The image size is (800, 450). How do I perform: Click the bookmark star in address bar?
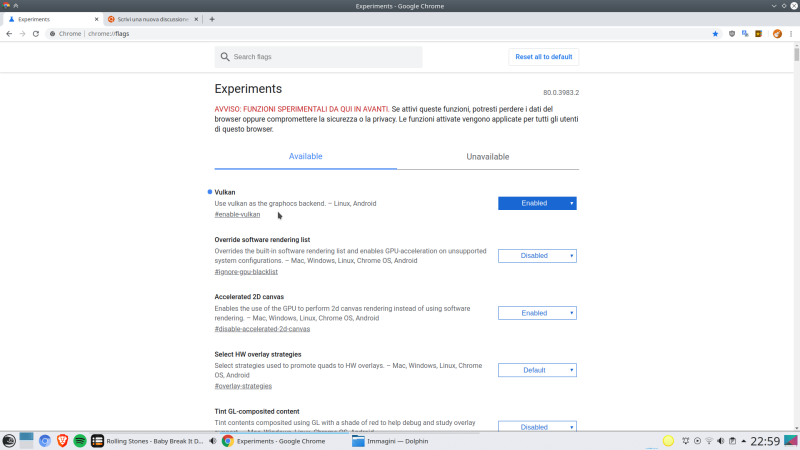[715, 34]
